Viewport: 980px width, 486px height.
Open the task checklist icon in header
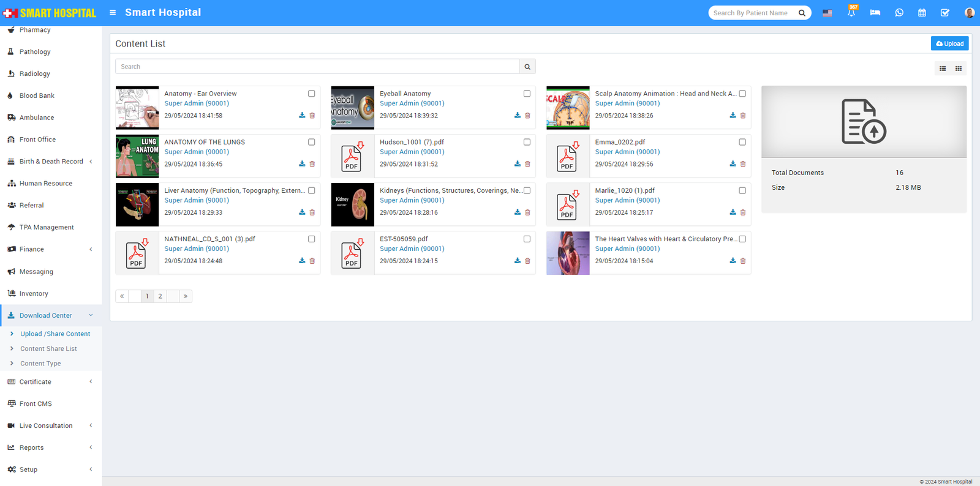click(x=945, y=13)
